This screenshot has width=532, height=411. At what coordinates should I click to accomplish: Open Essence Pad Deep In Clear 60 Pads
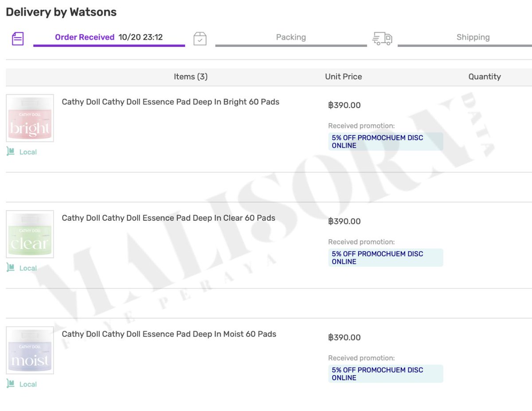coord(168,218)
